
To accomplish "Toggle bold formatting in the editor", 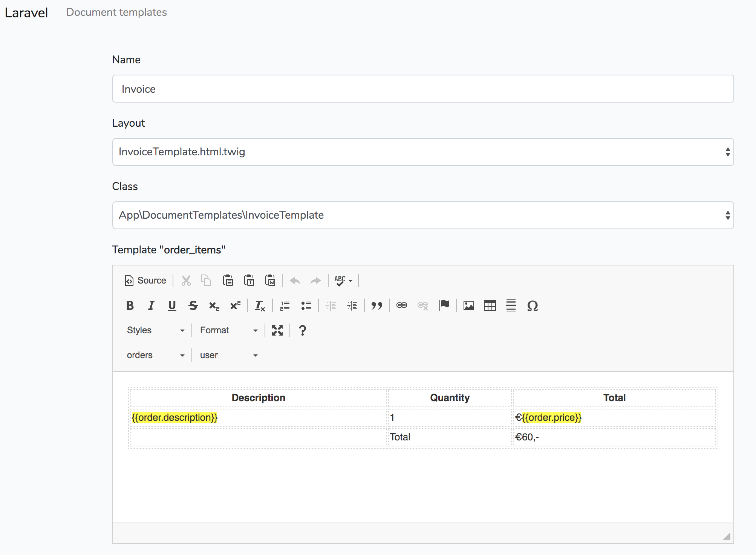I will pos(130,305).
